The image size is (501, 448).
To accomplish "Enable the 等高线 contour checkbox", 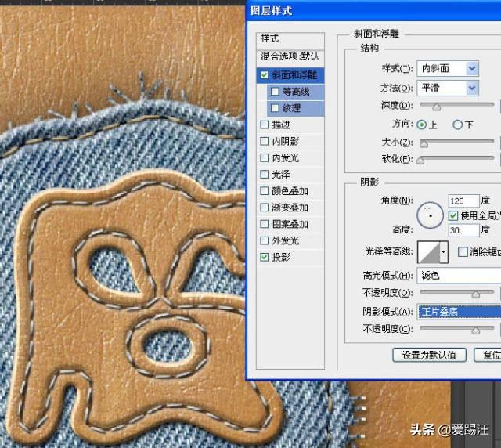I will (x=275, y=92).
